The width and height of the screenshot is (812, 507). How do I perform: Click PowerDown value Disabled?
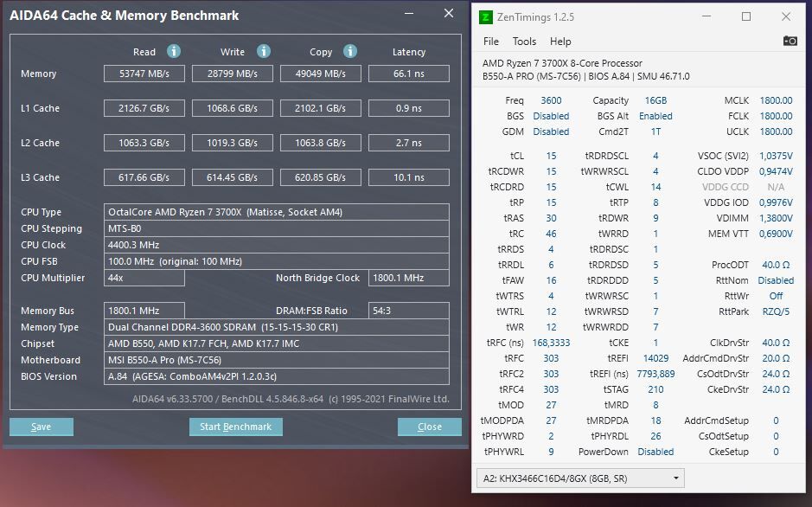655,452
